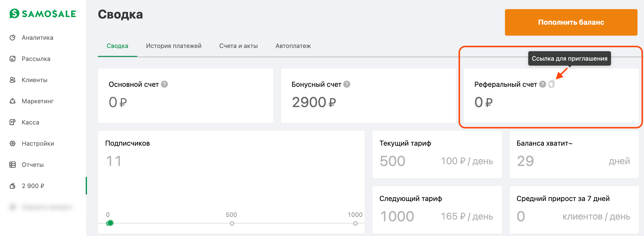The width and height of the screenshot is (644, 236).
Task: Show help for Основной счет
Action: click(165, 84)
